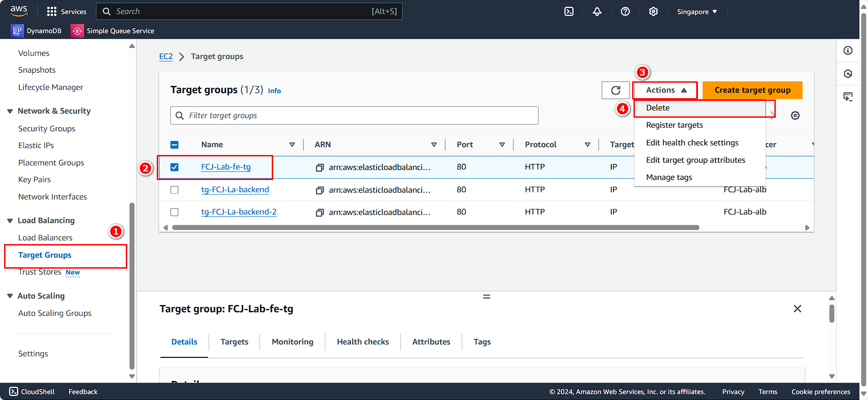868x400 pixels.
Task: Focus the Filter target groups field
Action: (x=354, y=115)
